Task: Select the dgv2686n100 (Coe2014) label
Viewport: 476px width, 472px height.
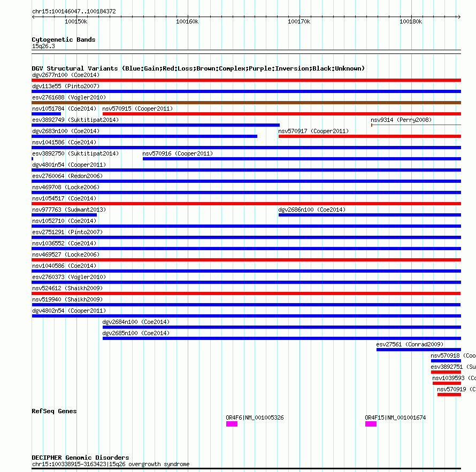Action: (312, 210)
